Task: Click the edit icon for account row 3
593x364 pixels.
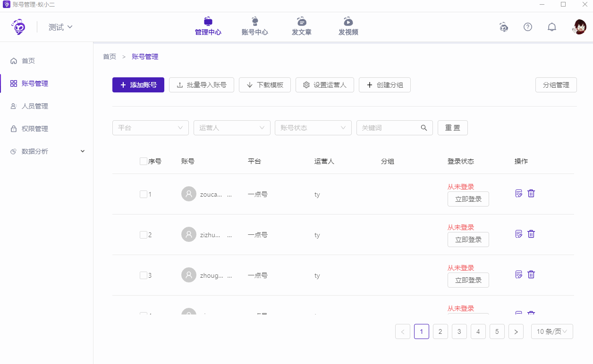Action: pyautogui.click(x=519, y=274)
